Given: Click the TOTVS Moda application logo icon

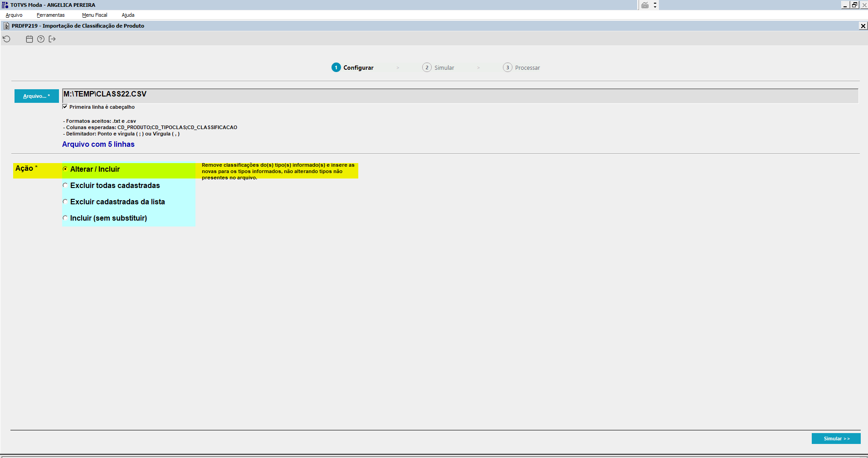Looking at the screenshot, I should (5, 5).
